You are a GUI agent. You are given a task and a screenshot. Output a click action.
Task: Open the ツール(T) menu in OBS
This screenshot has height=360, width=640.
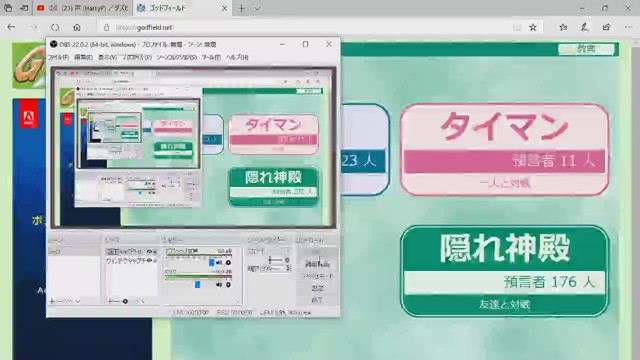(x=211, y=57)
